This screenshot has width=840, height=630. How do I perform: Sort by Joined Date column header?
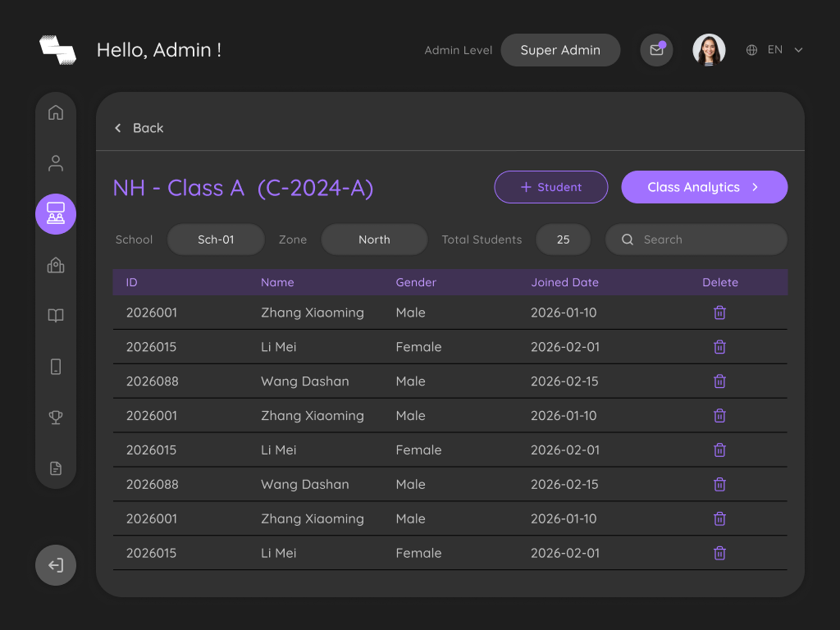pos(564,282)
